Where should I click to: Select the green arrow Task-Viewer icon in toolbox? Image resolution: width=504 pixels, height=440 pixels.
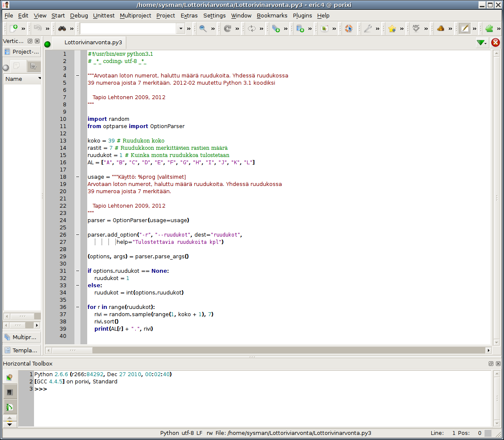(10, 407)
